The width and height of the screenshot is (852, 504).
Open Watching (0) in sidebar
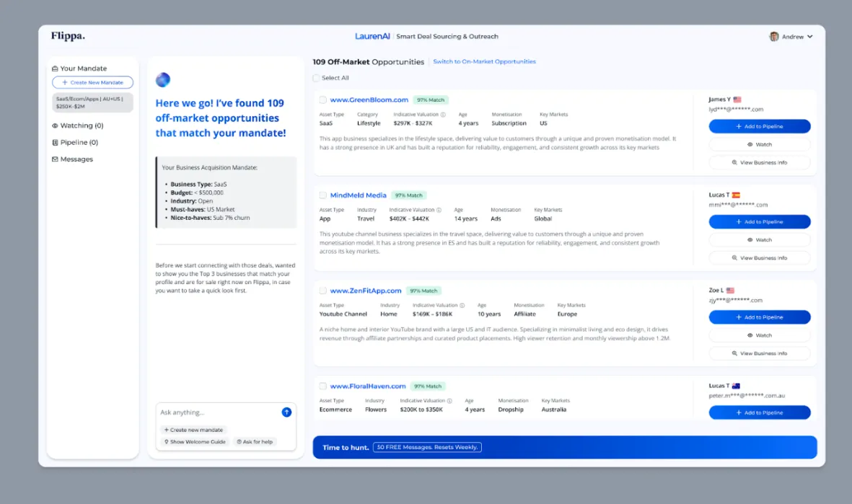click(x=78, y=125)
